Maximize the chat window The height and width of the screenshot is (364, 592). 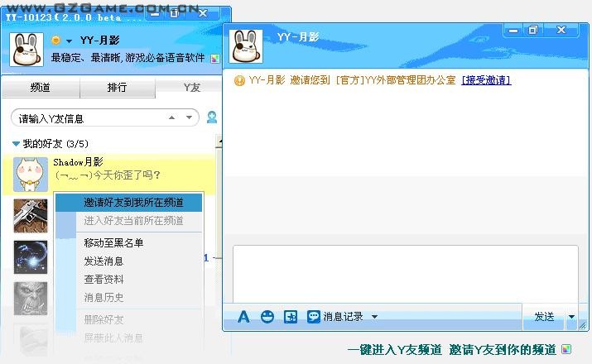coord(532,30)
